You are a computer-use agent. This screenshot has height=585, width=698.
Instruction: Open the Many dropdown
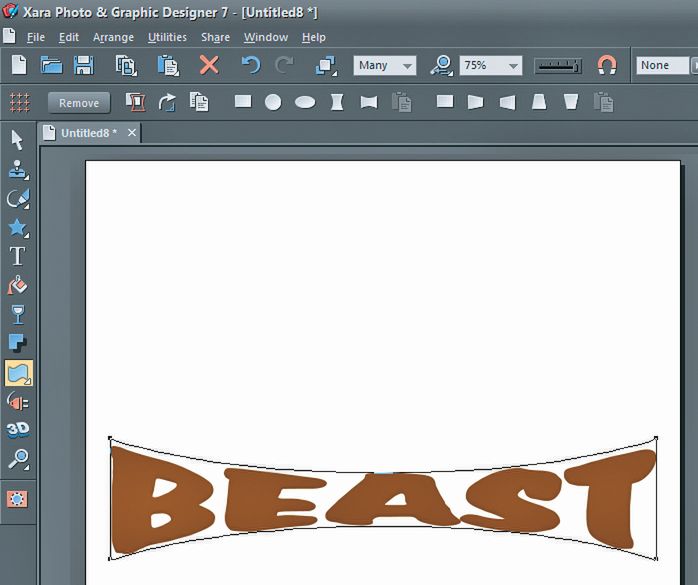385,65
